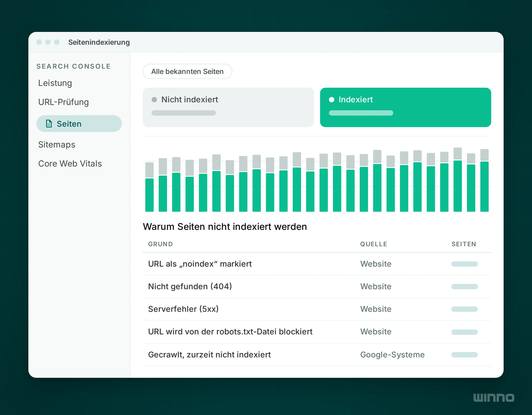Click the Alle bekannten Seiten filter
Image resolution: width=532 pixels, height=415 pixels.
tap(187, 71)
